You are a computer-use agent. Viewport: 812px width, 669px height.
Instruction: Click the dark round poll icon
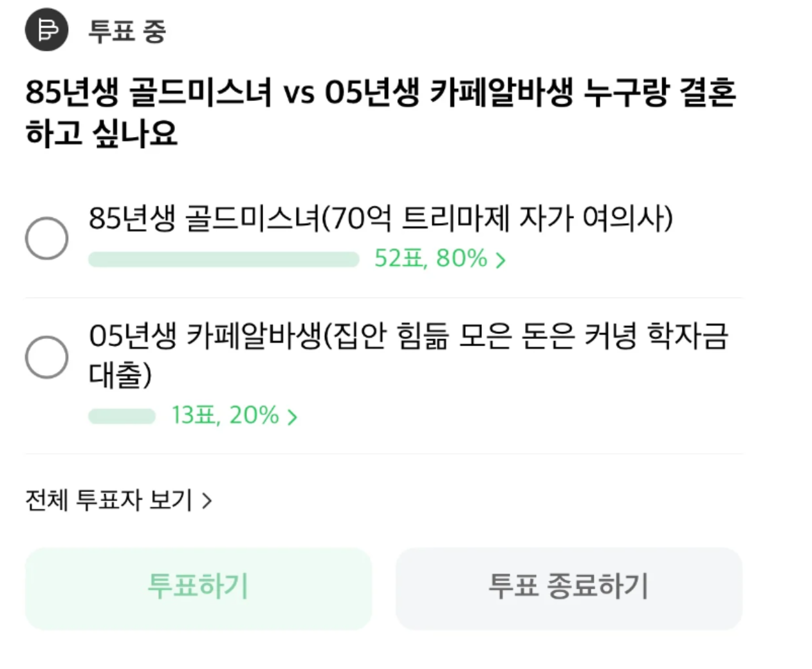pyautogui.click(x=46, y=30)
